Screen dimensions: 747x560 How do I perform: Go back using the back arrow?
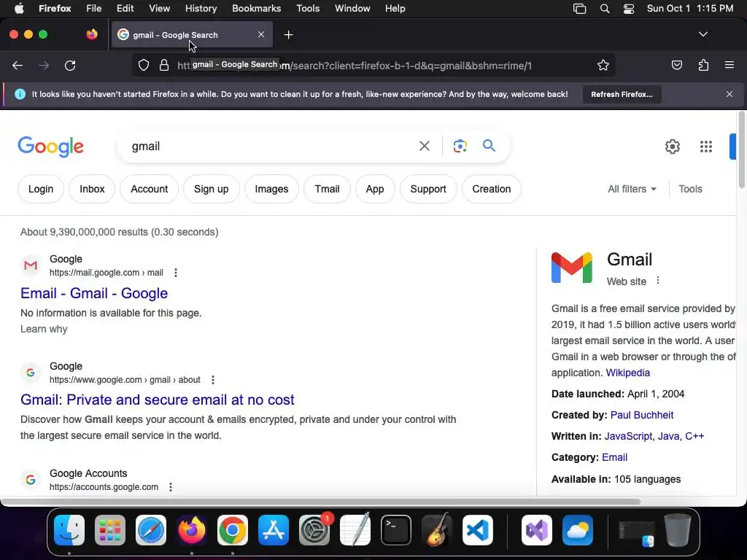pyautogui.click(x=18, y=65)
